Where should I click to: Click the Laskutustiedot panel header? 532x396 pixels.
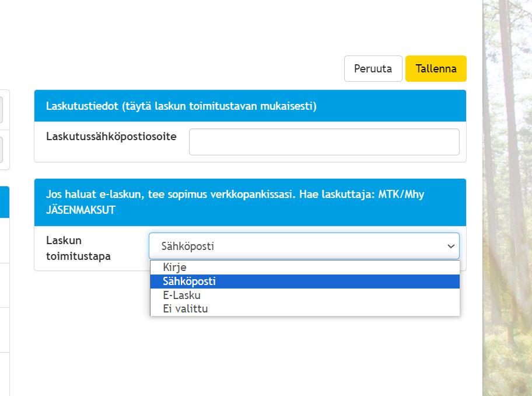pyautogui.click(x=250, y=106)
